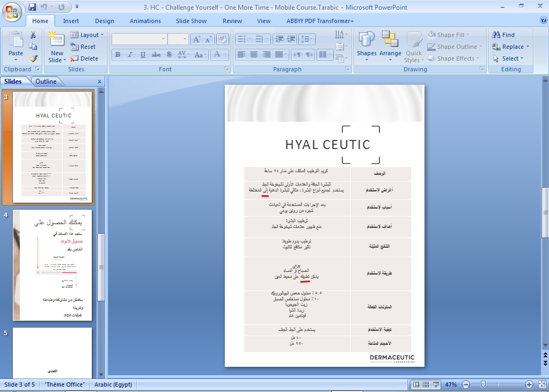Screen dimensions: 549x392
Task: Open the ABBYY PDF Transformer+ tab
Action: pyautogui.click(x=320, y=21)
